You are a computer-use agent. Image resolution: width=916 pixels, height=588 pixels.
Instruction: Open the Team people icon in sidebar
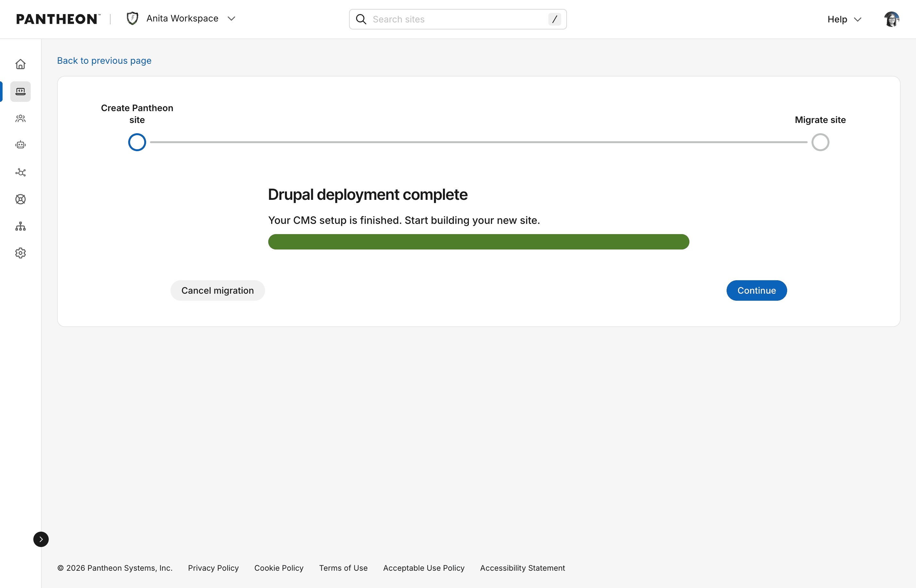pyautogui.click(x=21, y=118)
